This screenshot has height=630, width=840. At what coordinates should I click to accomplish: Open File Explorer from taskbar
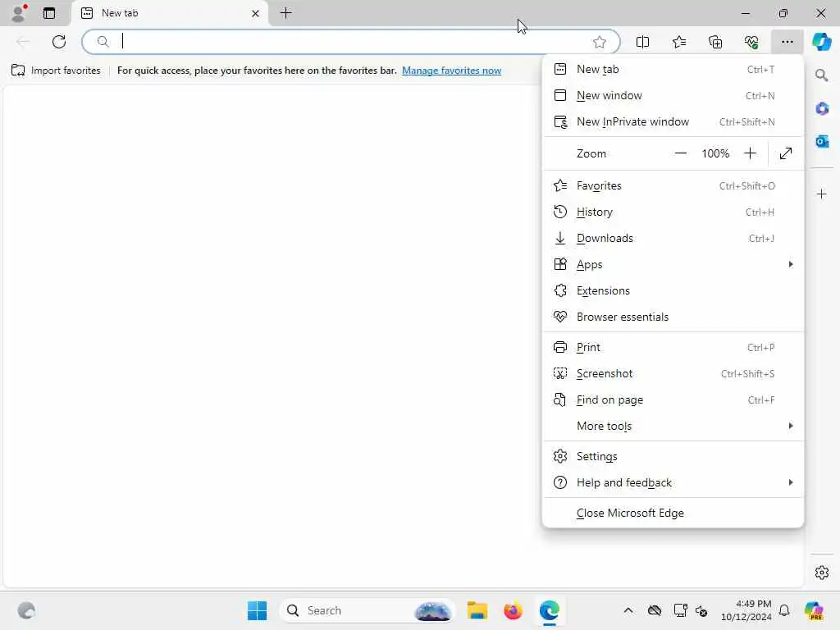[x=477, y=610]
